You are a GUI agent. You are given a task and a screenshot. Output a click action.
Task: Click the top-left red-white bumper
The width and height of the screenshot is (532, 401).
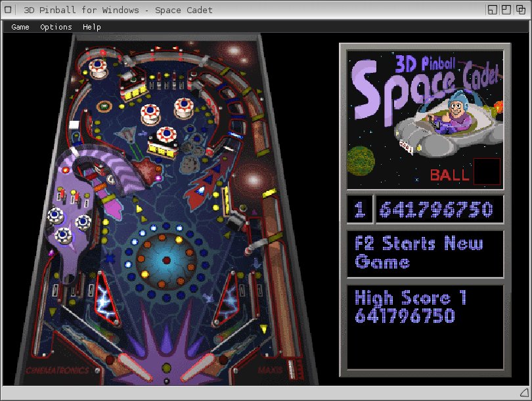(x=98, y=68)
